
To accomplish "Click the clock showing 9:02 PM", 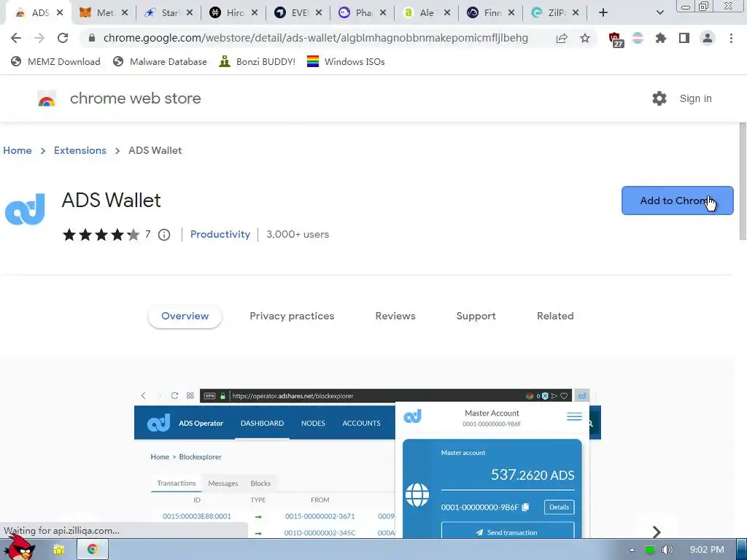I will tap(707, 550).
